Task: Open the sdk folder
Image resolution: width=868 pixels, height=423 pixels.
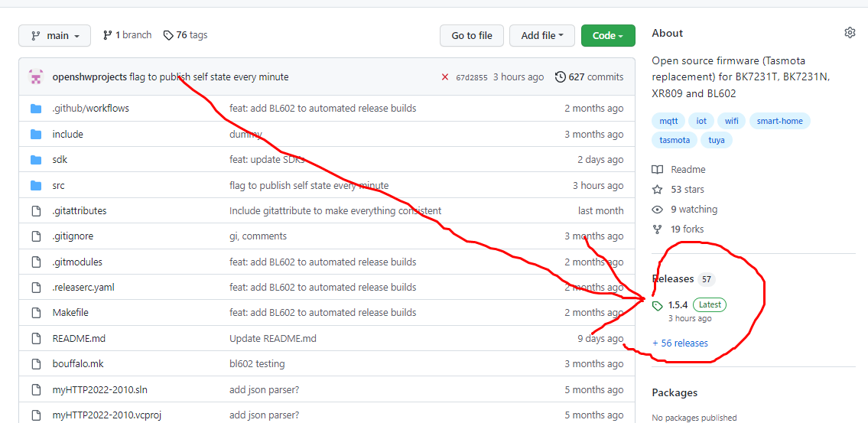Action: pyautogui.click(x=60, y=159)
